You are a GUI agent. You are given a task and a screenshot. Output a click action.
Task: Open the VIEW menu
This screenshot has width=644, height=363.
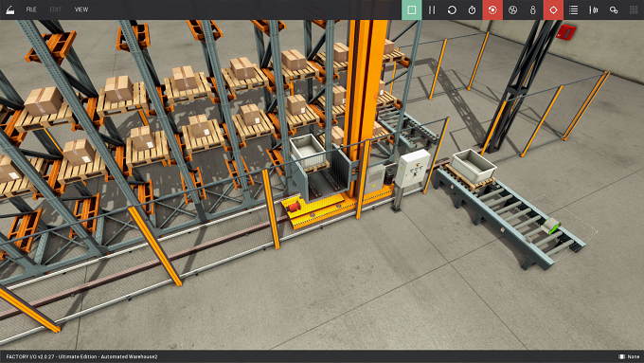(81, 9)
